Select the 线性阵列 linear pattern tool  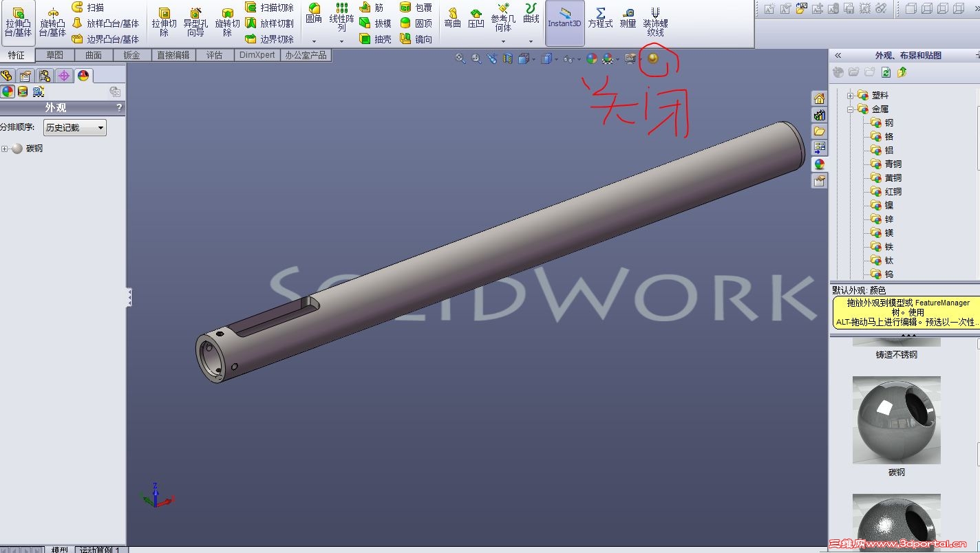[341, 18]
